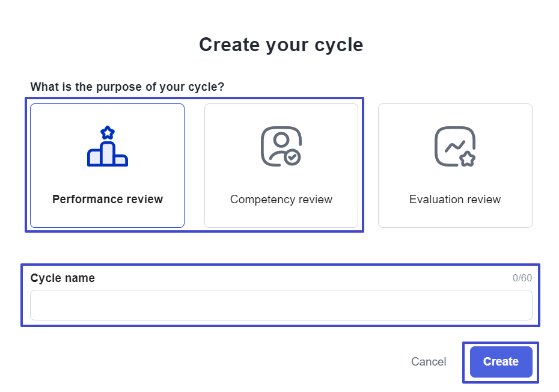The width and height of the screenshot is (559, 392).
Task: Choose the Competency review card
Action: click(x=281, y=165)
